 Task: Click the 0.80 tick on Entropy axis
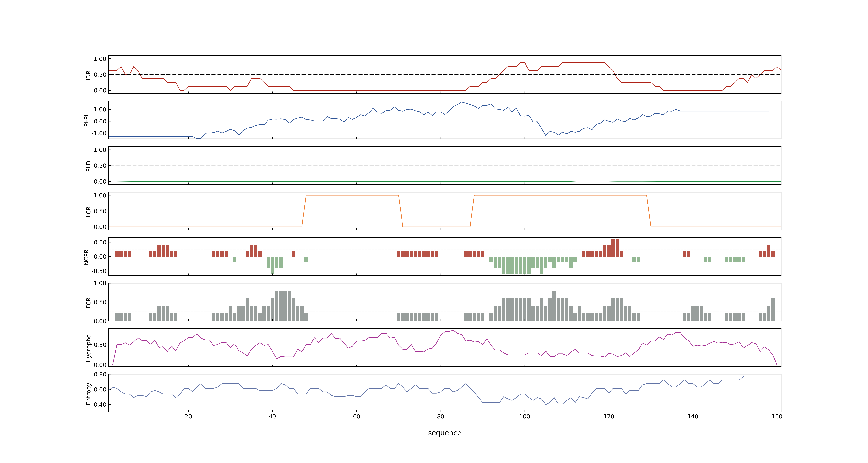coord(100,374)
